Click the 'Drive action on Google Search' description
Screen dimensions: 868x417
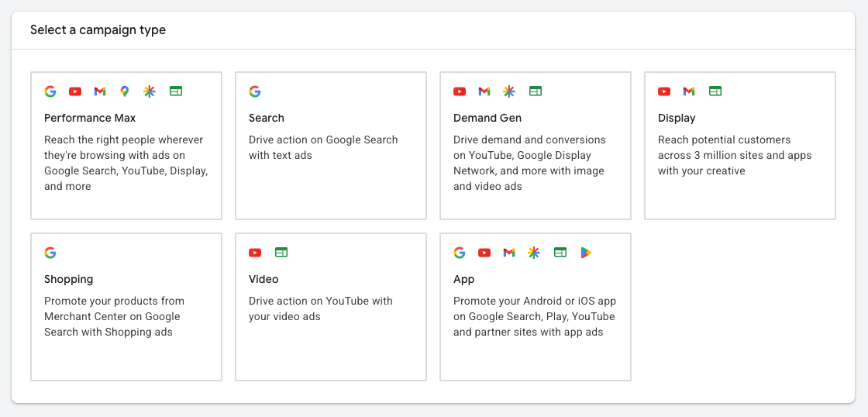pos(323,147)
